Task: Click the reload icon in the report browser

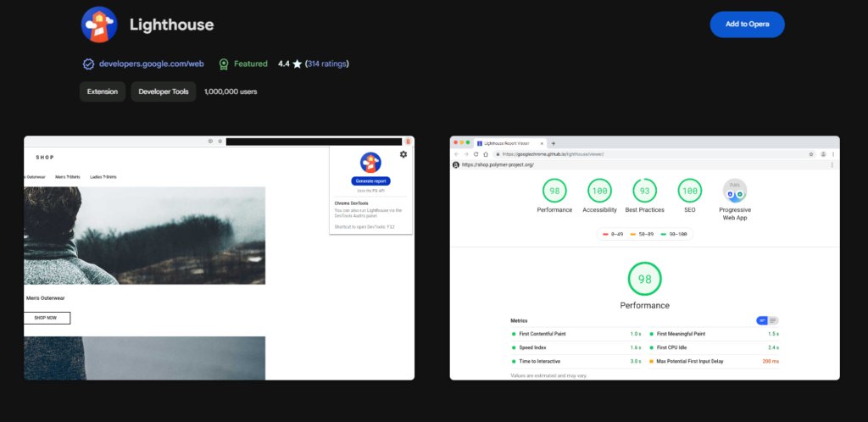Action: coord(476,154)
